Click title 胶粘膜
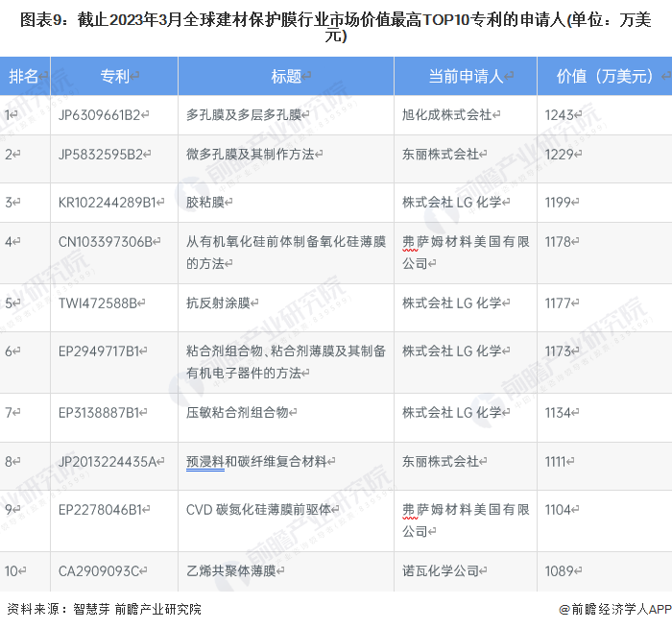This screenshot has height=629, width=672. (205, 202)
